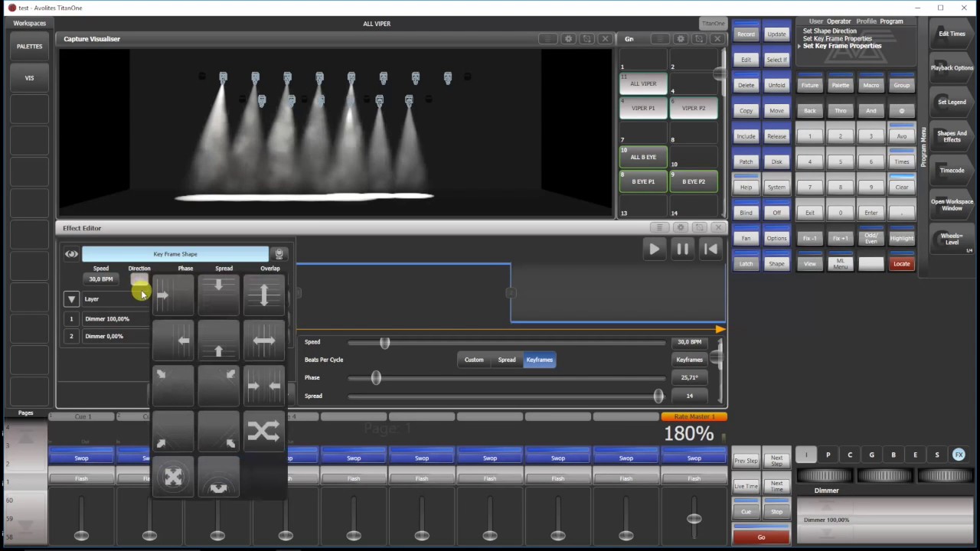Choose the inward converging arrows direction
980x551 pixels.
coord(263,386)
